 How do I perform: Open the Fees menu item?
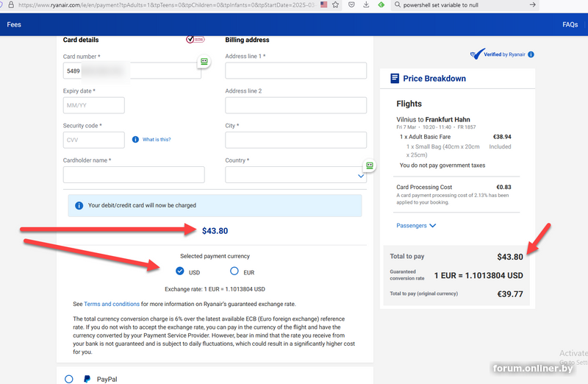tap(14, 25)
